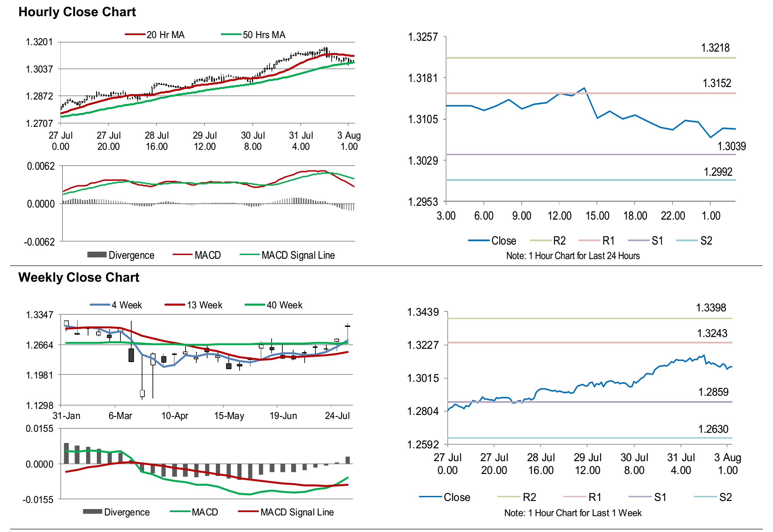Viewport: 773px width, 532px height.
Task: Click the 1.3398 R2 label in weekly chart
Action: [711, 308]
